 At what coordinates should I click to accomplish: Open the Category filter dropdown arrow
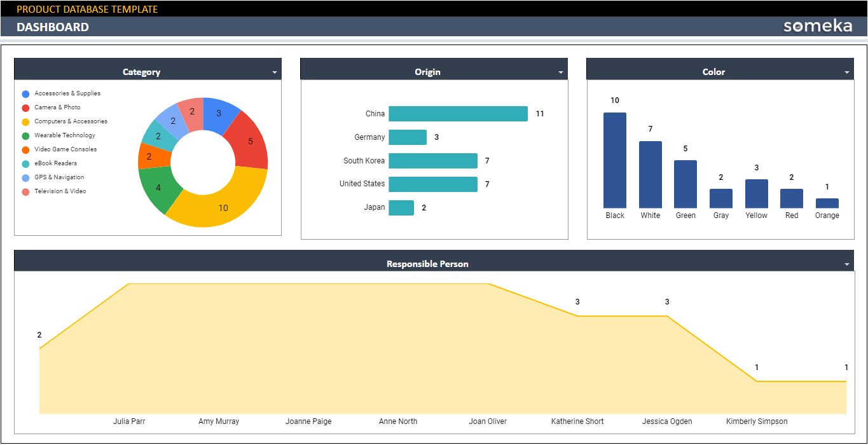275,72
